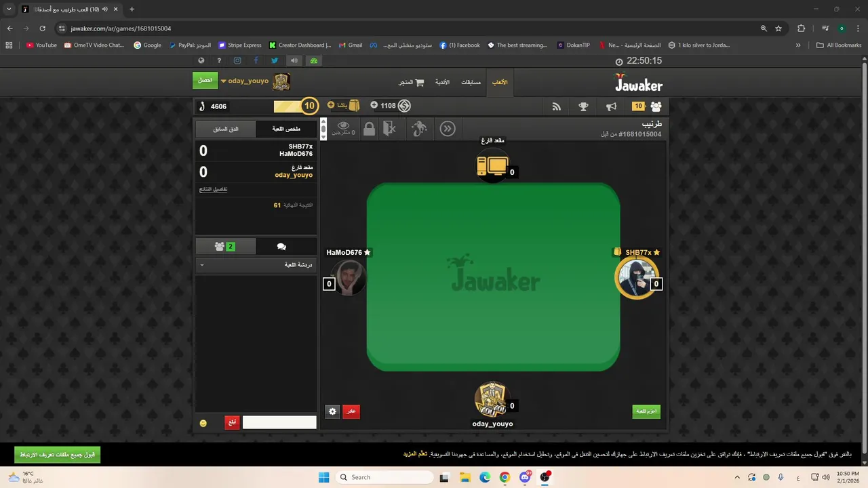Open Discord from the taskbar
Viewport: 868px width, 488px height.
tap(524, 477)
